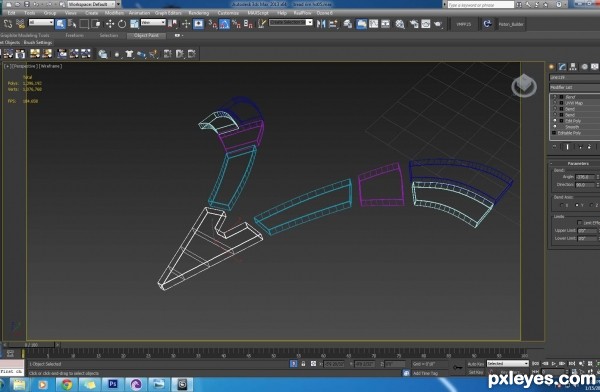The width and height of the screenshot is (600, 392).
Task: Toggle the Graphite ribbon button in toolbar
Action: tap(361, 24)
